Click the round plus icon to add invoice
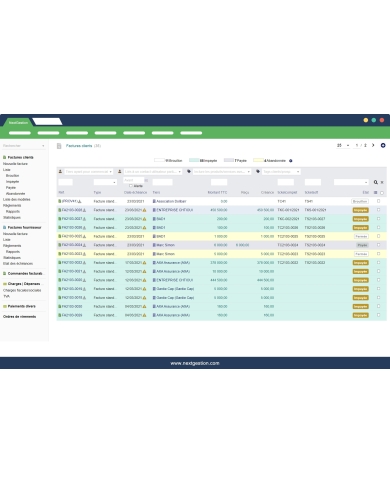This screenshot has height=484, width=390. [383, 145]
